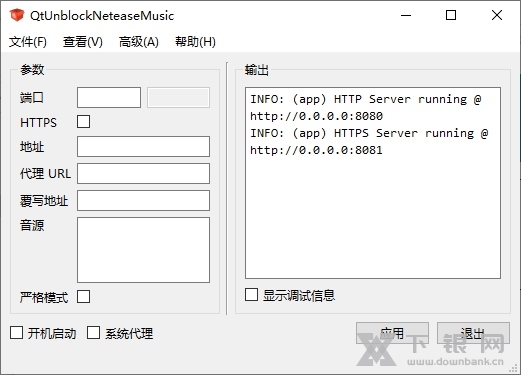Click the 退出 exit button

[x=473, y=333]
